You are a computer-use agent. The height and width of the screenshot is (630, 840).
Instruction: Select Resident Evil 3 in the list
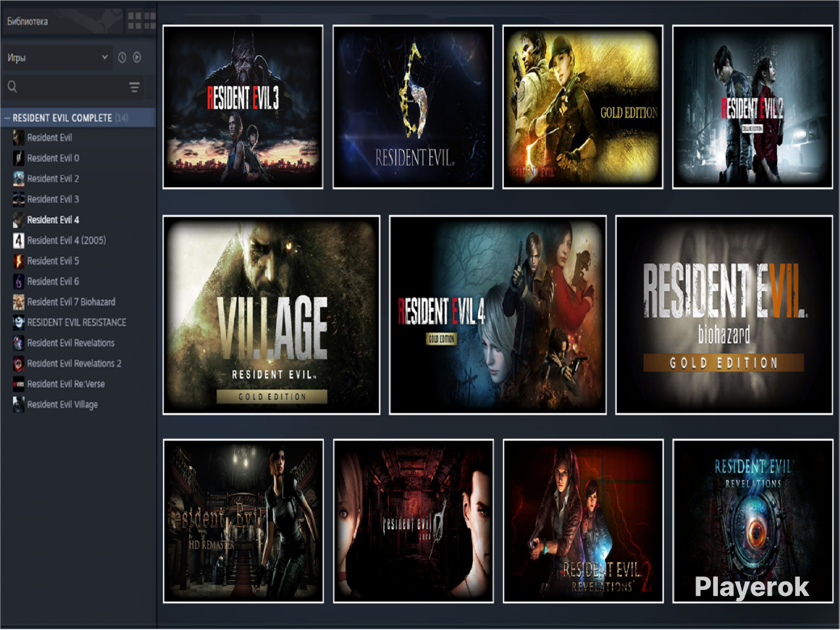(46, 199)
